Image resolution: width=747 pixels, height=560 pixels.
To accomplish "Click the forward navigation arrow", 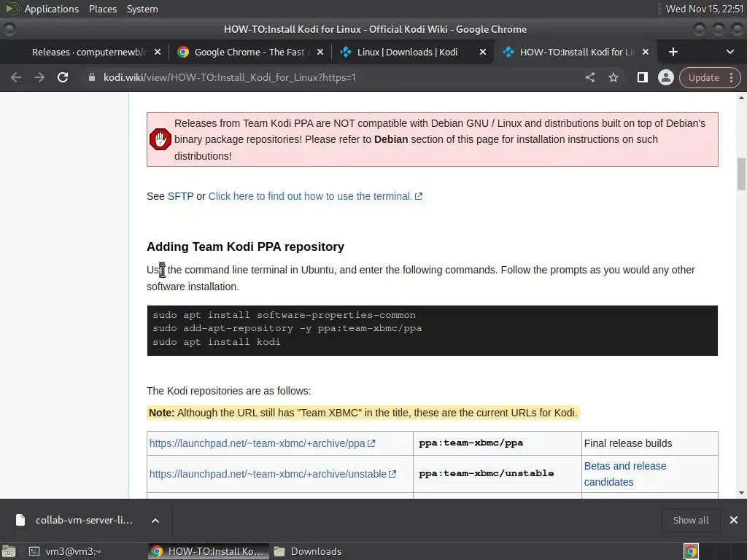I will [x=39, y=77].
